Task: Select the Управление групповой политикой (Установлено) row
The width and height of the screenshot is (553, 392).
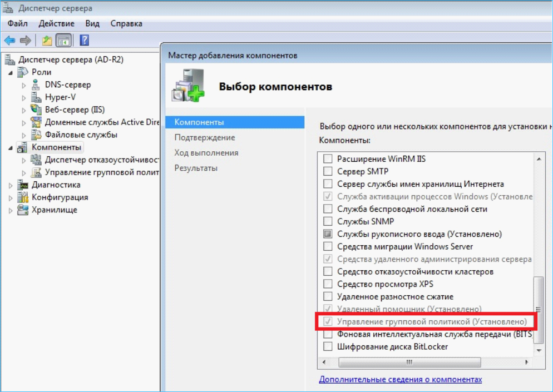Action: (426, 321)
